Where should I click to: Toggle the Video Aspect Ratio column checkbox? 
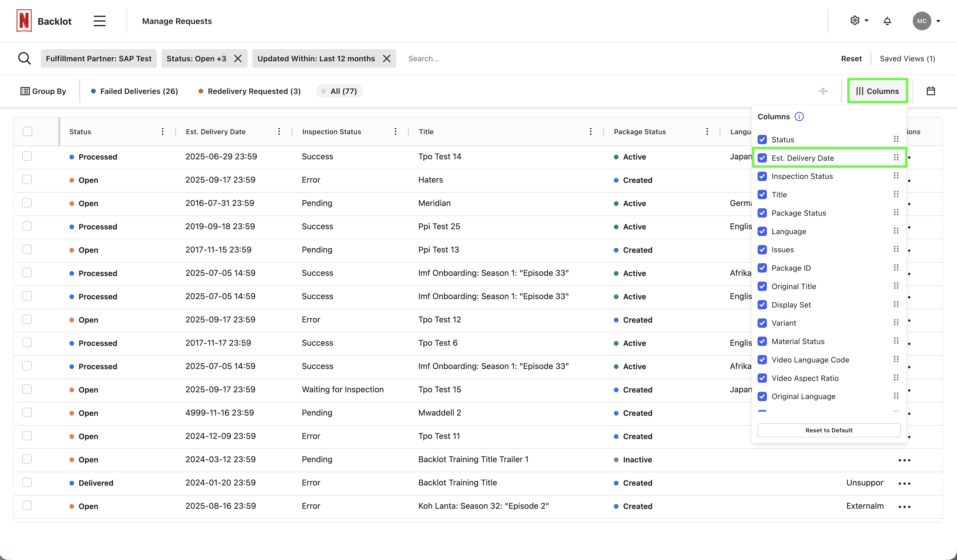pyautogui.click(x=762, y=378)
